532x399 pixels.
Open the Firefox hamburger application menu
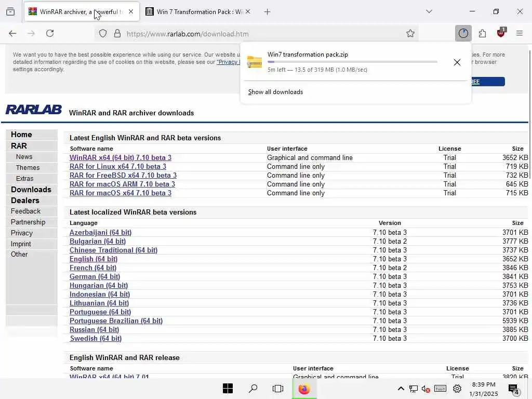(520, 33)
